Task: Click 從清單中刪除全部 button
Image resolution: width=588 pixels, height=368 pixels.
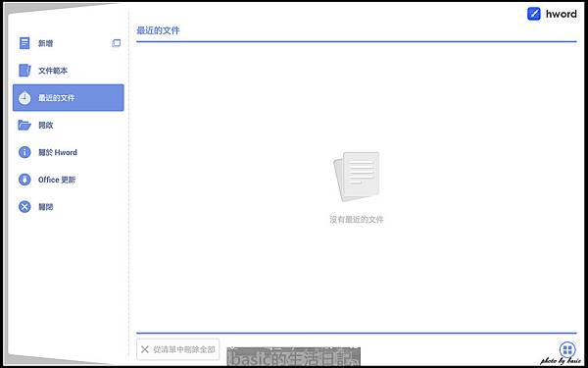Action: tap(178, 349)
